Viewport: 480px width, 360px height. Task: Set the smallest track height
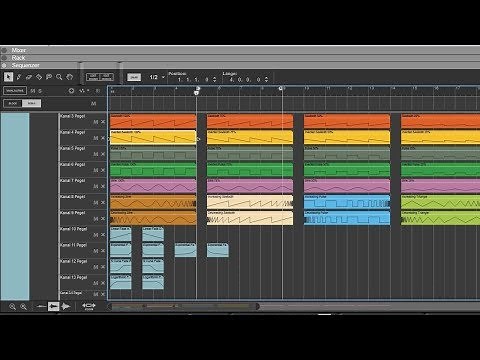click(x=41, y=306)
